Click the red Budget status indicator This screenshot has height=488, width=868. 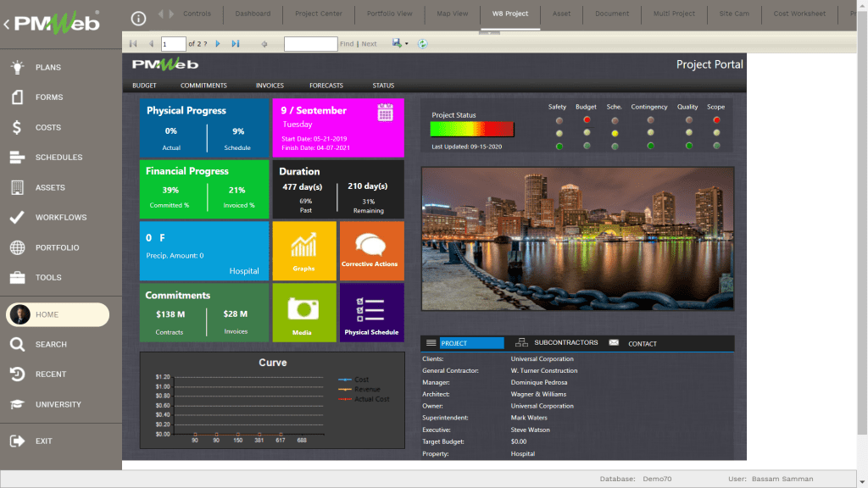coord(587,120)
